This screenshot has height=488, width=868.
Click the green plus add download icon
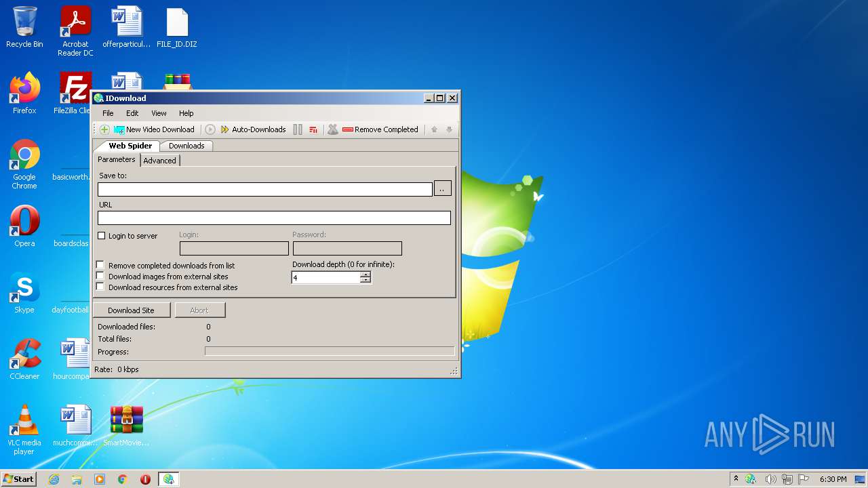click(104, 129)
